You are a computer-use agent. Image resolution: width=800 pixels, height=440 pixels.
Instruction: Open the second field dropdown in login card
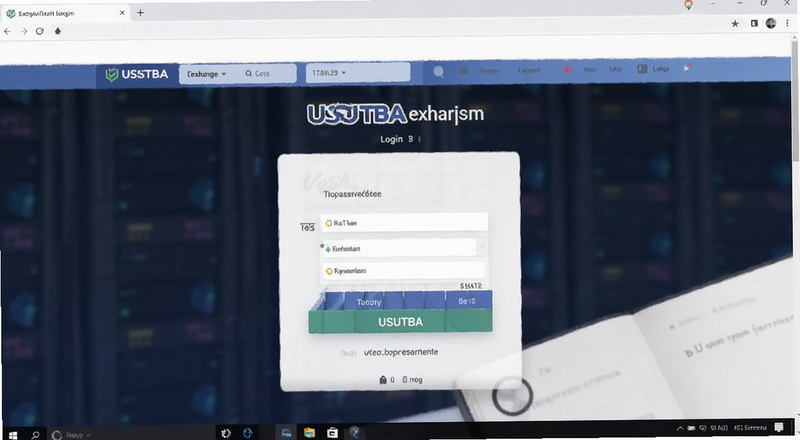(482, 248)
